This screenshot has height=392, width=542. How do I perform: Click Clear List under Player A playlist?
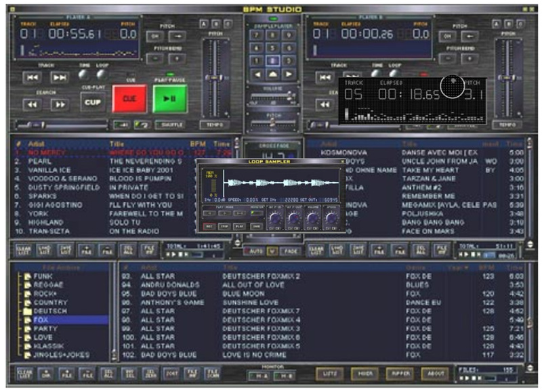point(24,250)
